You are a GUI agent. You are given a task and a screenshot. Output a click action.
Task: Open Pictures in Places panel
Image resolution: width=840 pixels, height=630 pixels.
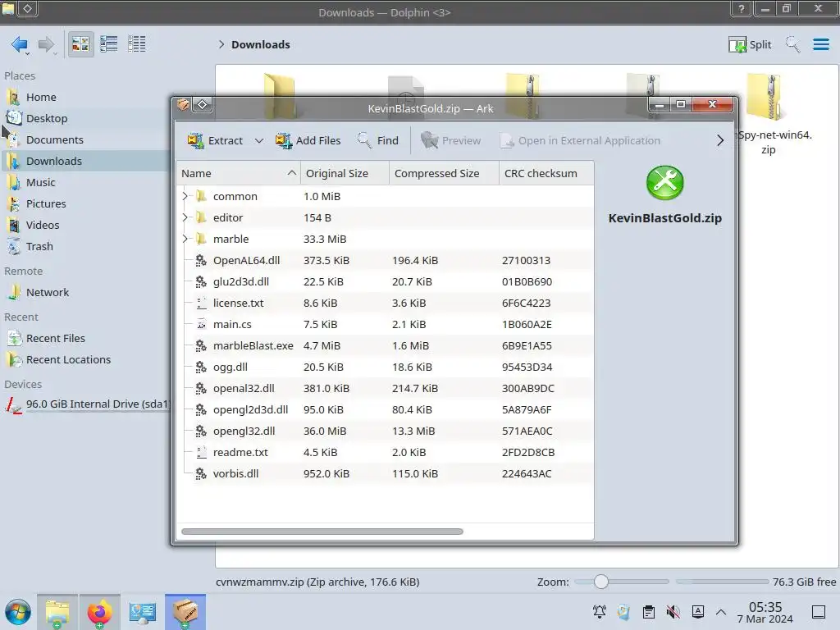[x=86, y=204]
